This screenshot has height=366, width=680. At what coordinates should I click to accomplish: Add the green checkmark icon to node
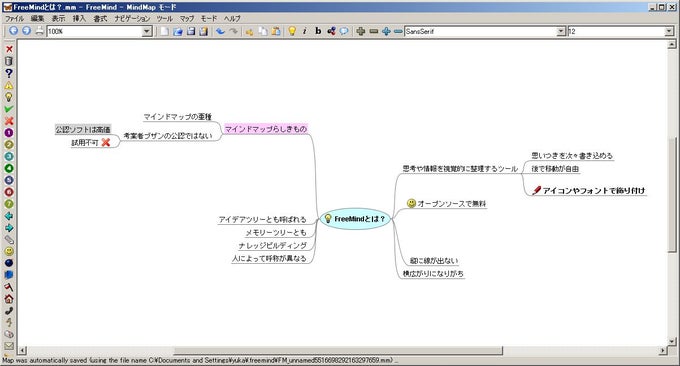[9, 109]
